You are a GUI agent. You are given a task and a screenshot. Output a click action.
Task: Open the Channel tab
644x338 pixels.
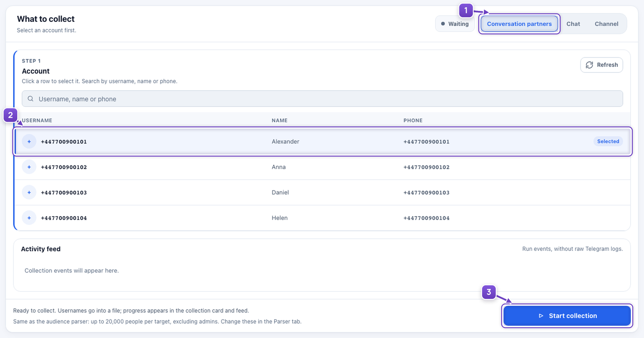(606, 24)
